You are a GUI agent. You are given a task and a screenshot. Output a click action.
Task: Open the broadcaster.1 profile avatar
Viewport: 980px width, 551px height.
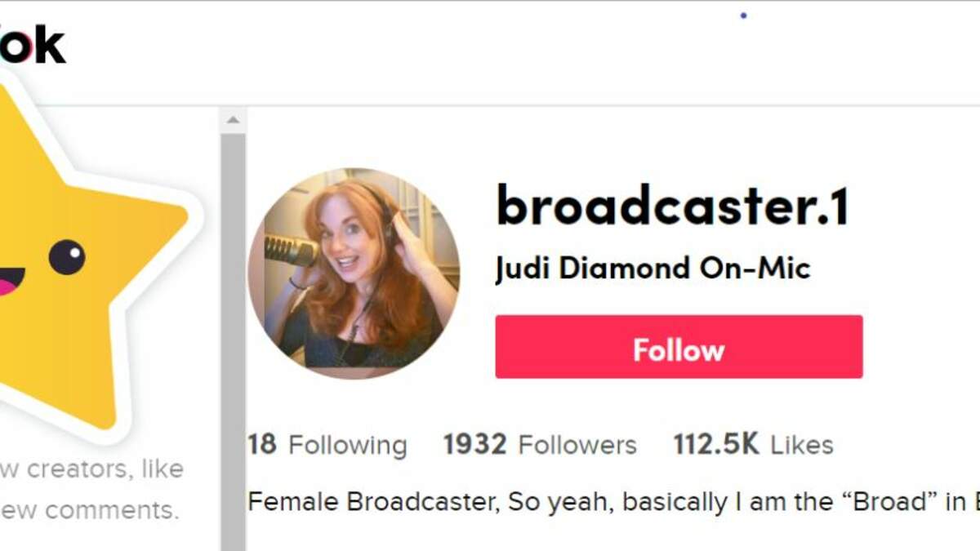tap(354, 273)
